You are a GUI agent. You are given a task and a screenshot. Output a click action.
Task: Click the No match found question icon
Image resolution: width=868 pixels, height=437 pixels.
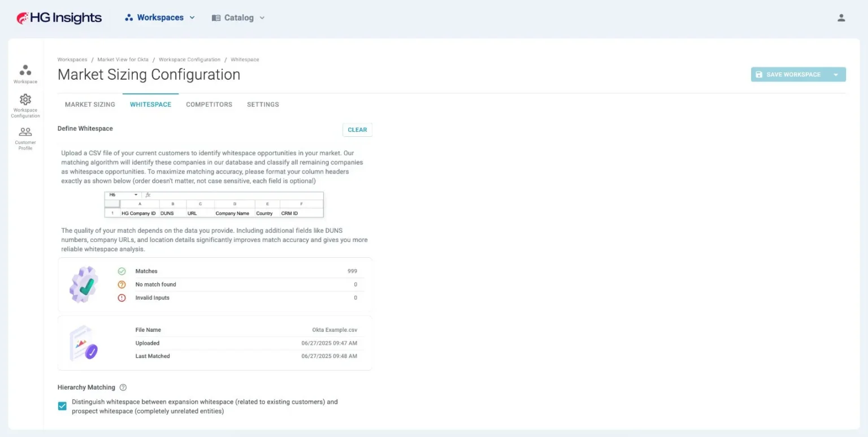click(x=121, y=284)
